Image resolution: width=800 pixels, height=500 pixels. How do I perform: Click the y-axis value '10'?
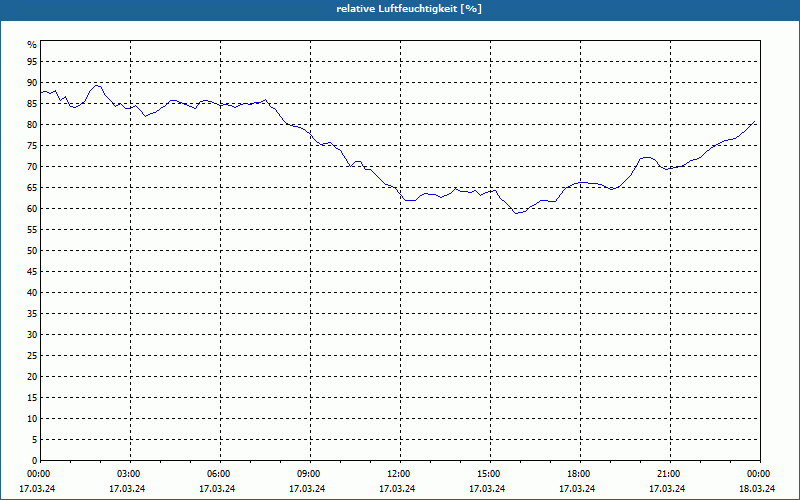click(x=32, y=418)
